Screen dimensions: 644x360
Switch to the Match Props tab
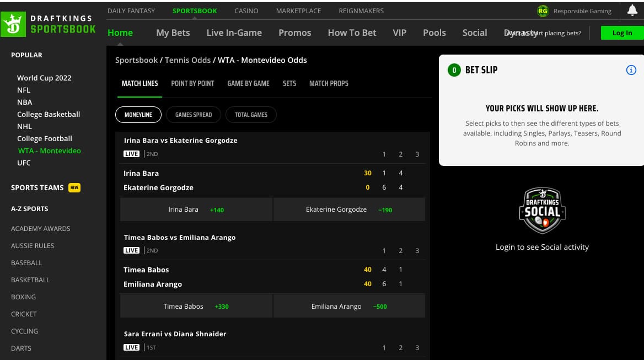tap(329, 84)
